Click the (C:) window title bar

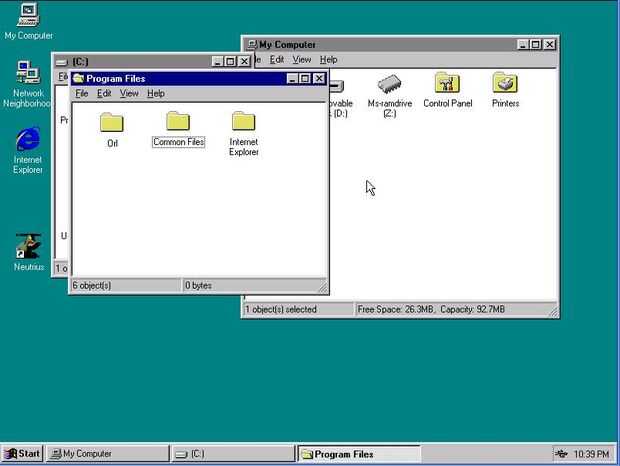pyautogui.click(x=153, y=62)
